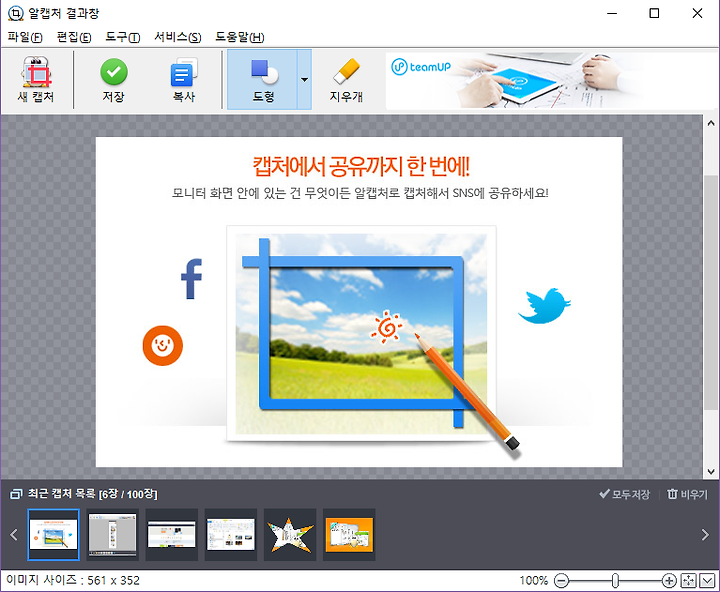
Task: Click the orange smiley icon in the captured image
Action: pos(163,345)
